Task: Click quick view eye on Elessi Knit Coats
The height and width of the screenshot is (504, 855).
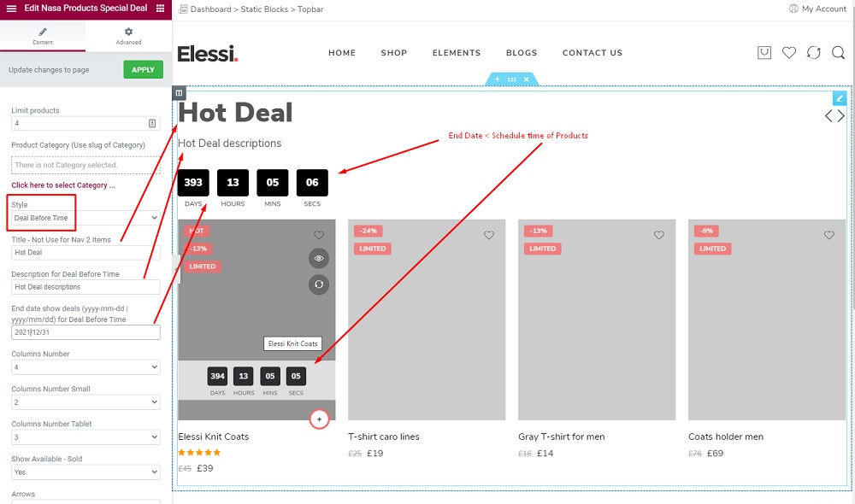Action: 319,258
